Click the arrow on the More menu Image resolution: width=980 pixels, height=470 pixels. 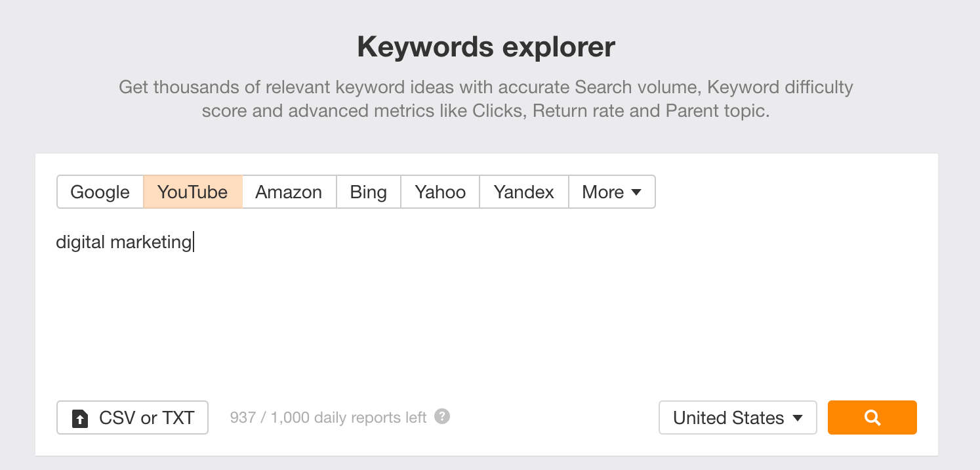636,192
